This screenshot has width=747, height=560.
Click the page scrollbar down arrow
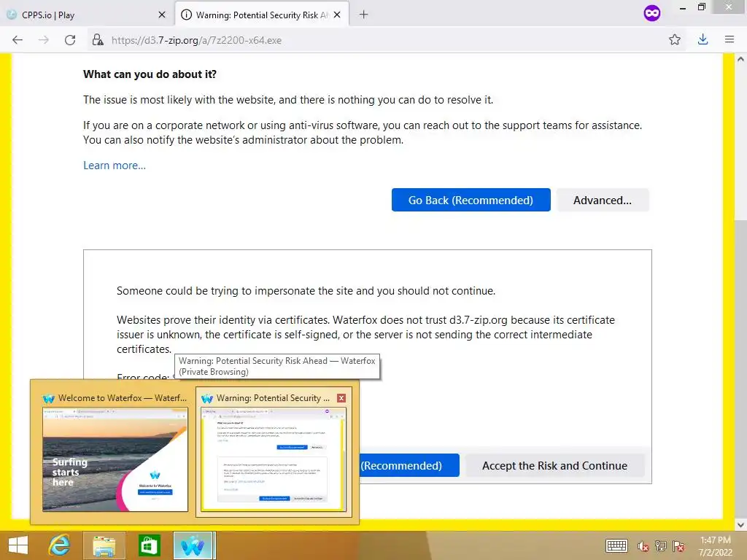(x=740, y=524)
